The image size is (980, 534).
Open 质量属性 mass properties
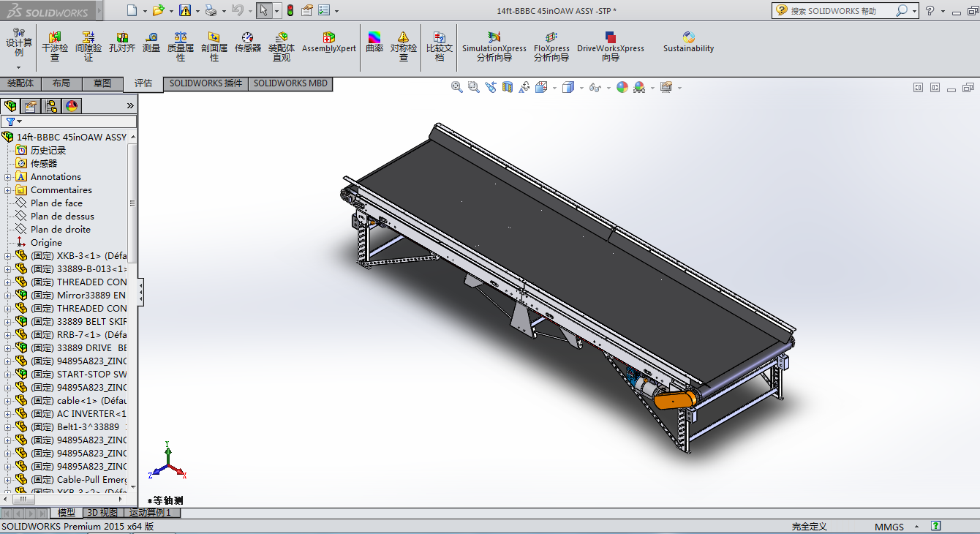point(181,44)
